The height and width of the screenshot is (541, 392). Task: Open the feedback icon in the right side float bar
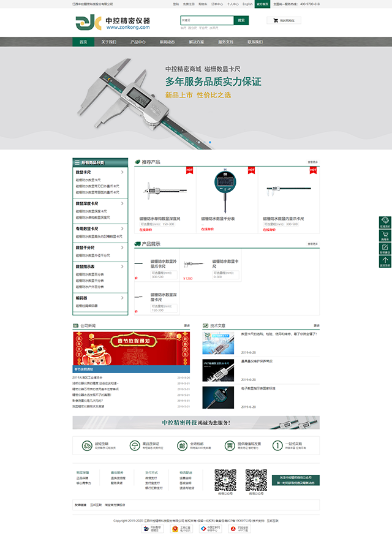coord(385,248)
